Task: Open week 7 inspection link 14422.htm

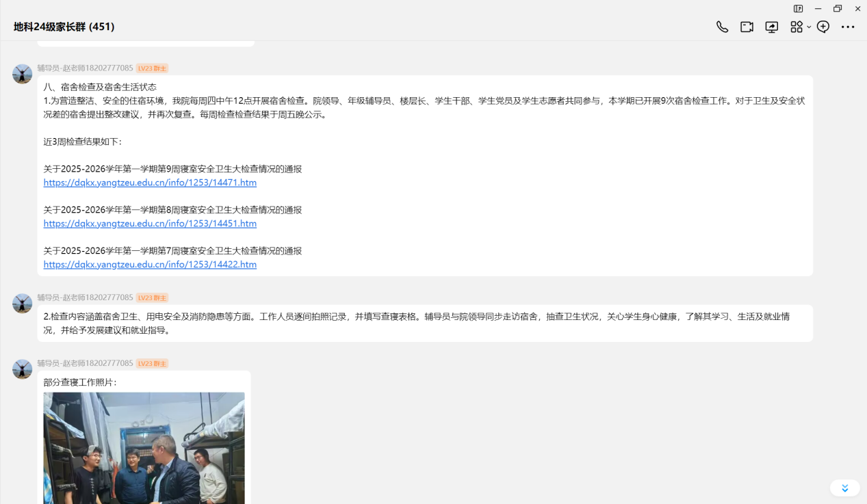Action: point(150,265)
